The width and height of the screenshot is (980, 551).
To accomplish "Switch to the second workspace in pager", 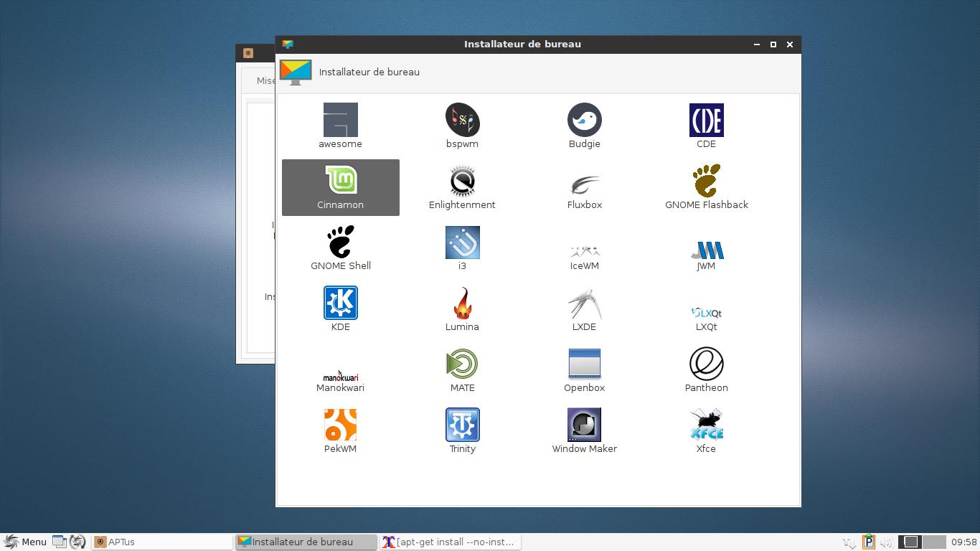I will tap(934, 542).
